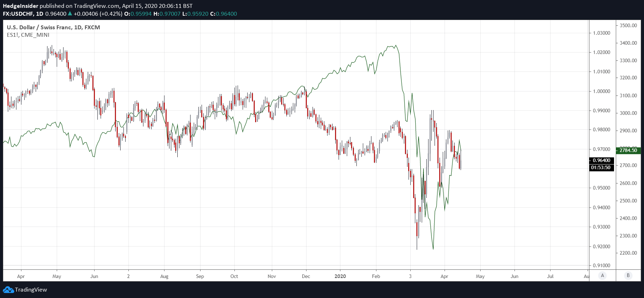Click the TradingView cloud logo icon

(x=8, y=290)
